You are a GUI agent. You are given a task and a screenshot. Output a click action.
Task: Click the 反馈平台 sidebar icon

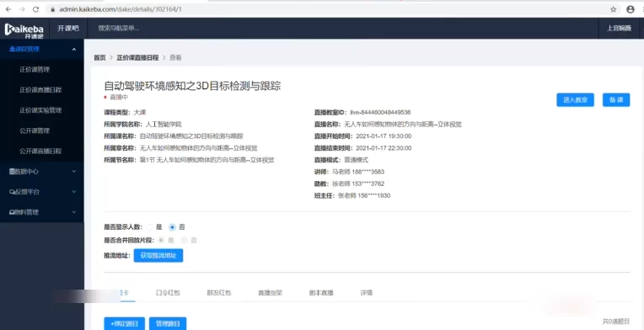(x=12, y=192)
